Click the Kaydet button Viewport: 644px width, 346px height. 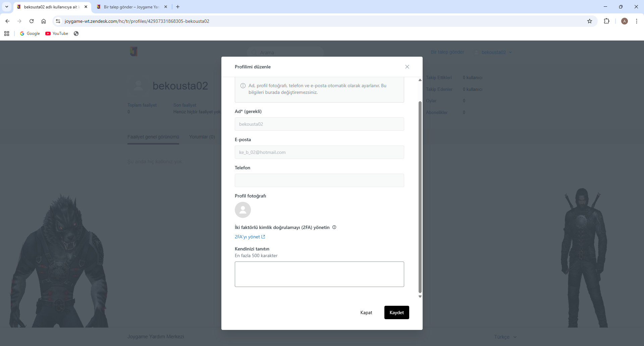click(x=397, y=312)
